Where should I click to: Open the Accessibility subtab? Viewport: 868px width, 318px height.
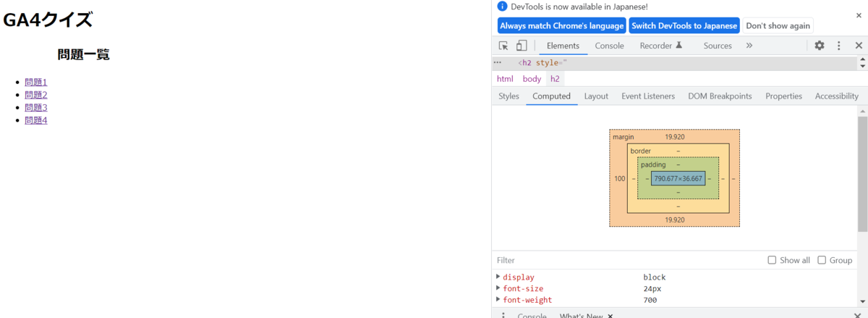pyautogui.click(x=836, y=96)
